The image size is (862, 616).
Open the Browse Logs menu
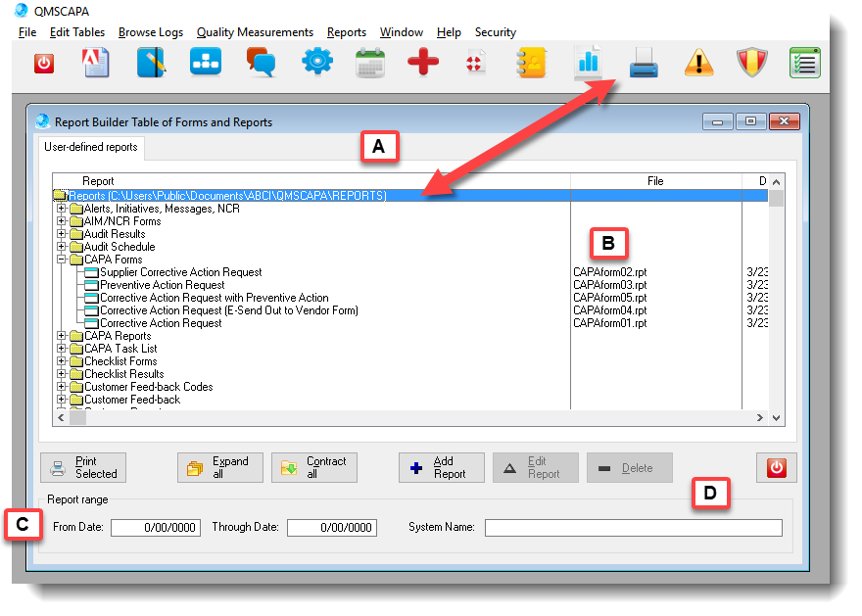150,32
